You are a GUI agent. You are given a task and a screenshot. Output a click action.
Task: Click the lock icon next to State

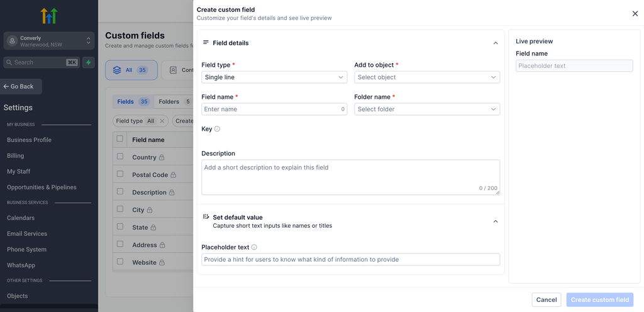pos(153,228)
